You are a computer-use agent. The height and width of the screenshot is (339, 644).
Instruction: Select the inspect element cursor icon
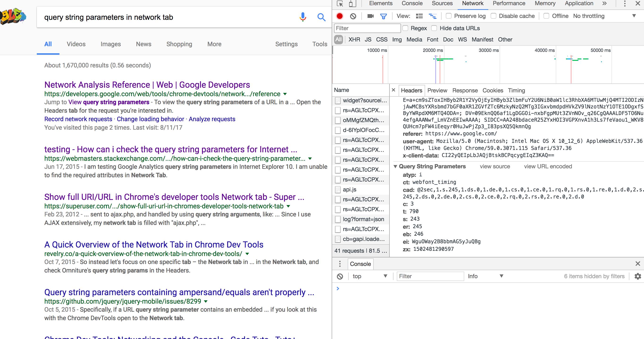(x=340, y=4)
